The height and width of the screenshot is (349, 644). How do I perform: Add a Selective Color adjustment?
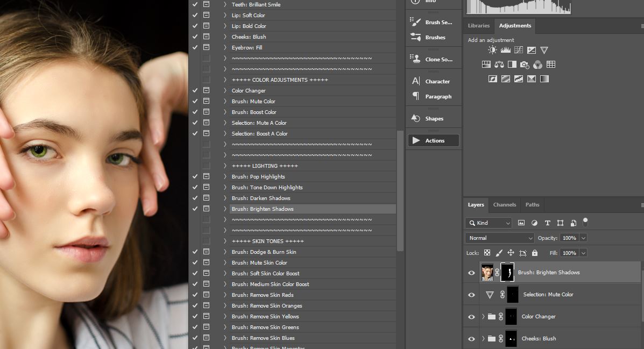click(532, 79)
